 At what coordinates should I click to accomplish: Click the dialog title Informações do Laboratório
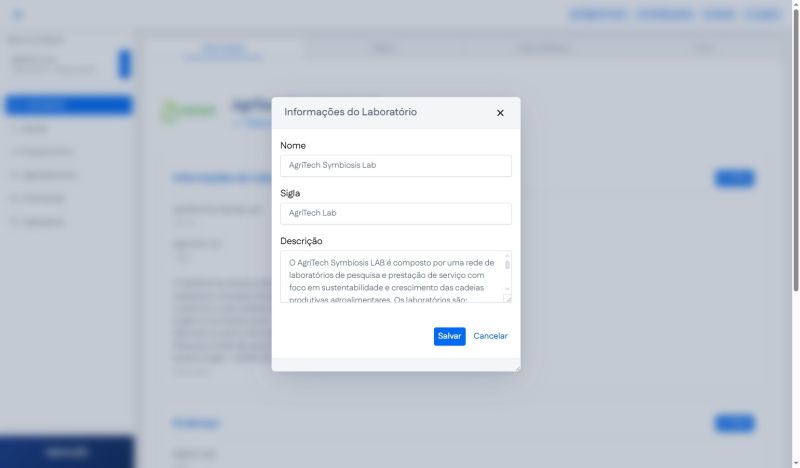coord(350,112)
